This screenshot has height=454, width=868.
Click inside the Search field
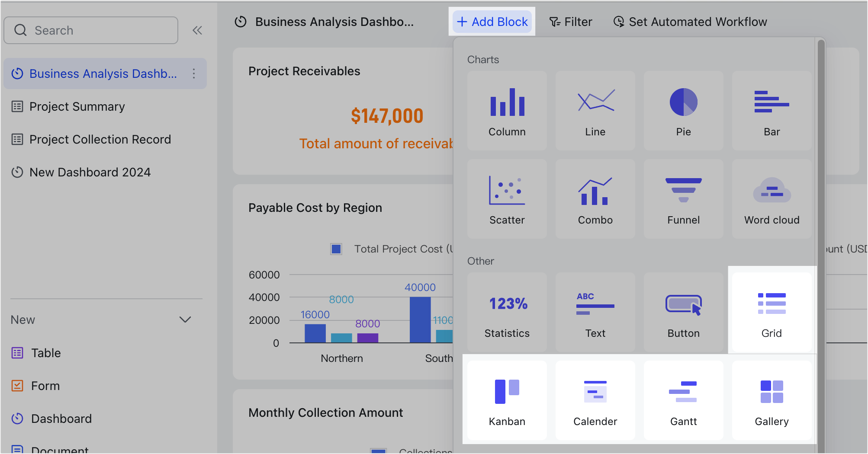(91, 30)
